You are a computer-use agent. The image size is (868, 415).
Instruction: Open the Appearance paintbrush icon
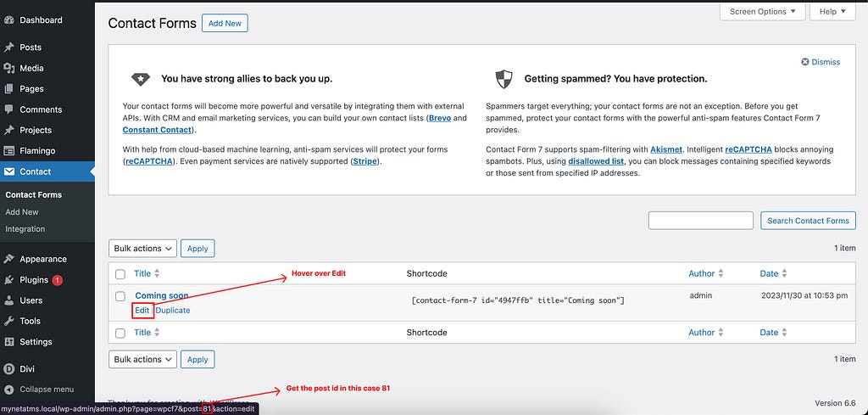point(8,259)
